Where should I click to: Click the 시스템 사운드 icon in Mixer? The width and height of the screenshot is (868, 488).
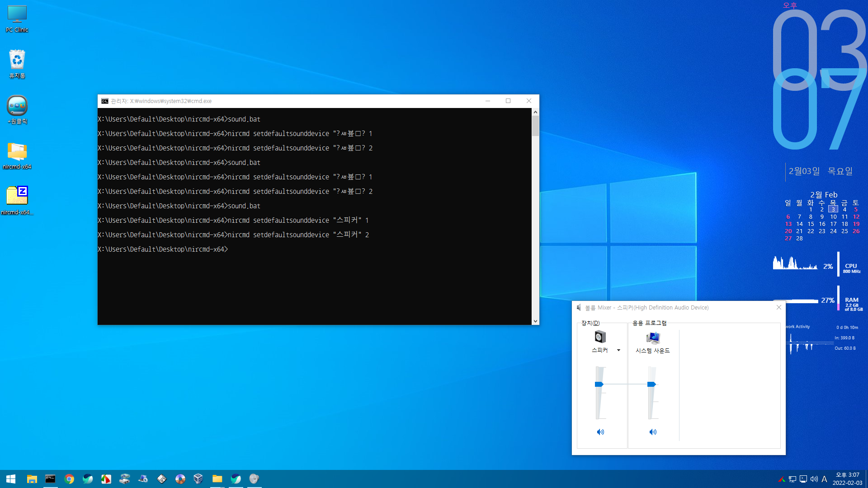tap(653, 338)
